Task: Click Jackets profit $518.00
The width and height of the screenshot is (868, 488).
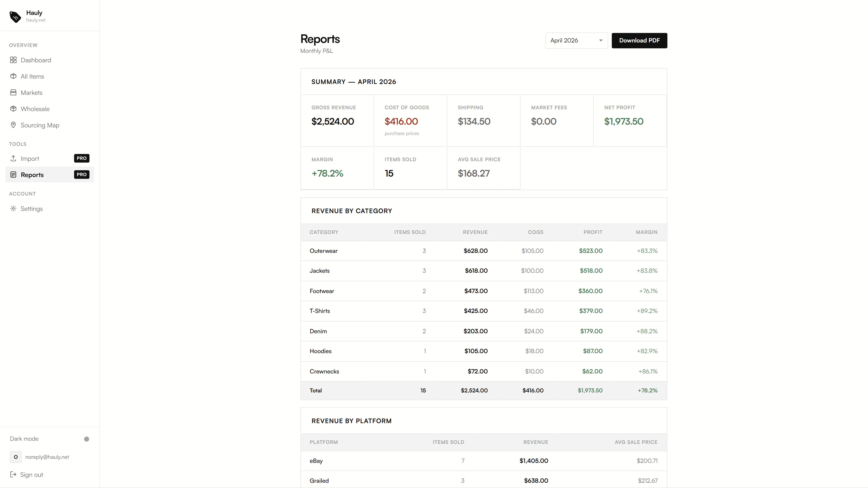Action: coord(591,271)
